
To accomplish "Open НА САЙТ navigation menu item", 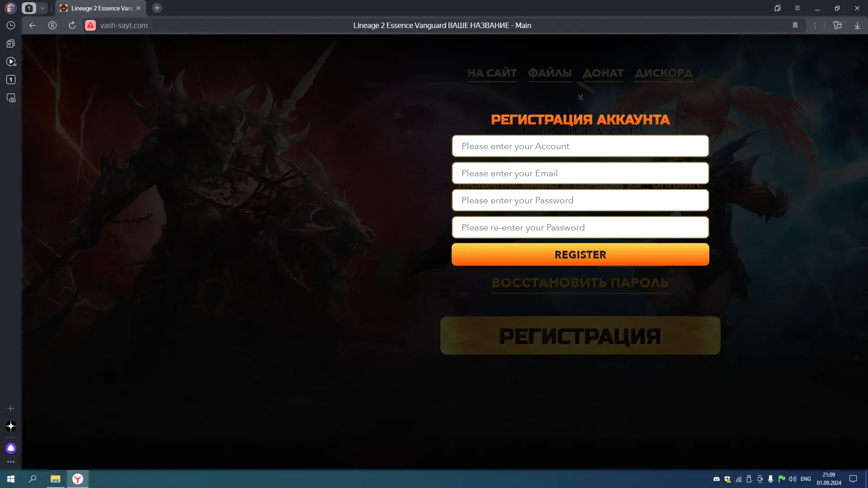I will point(492,73).
